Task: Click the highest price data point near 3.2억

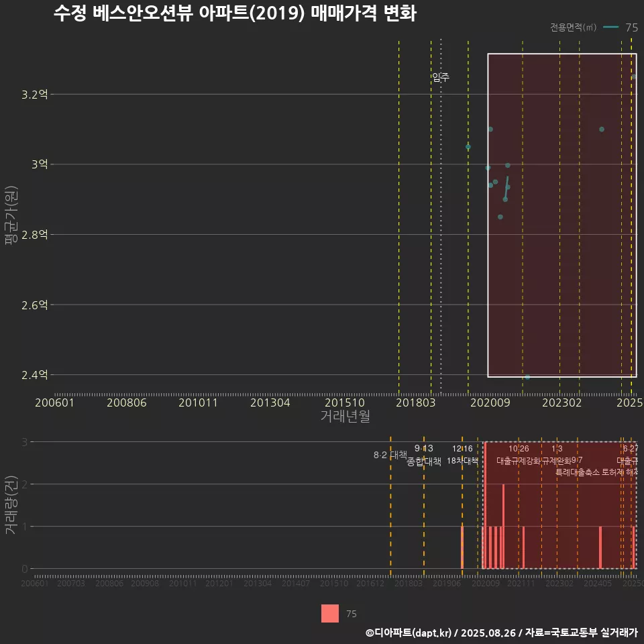Action: (634, 76)
